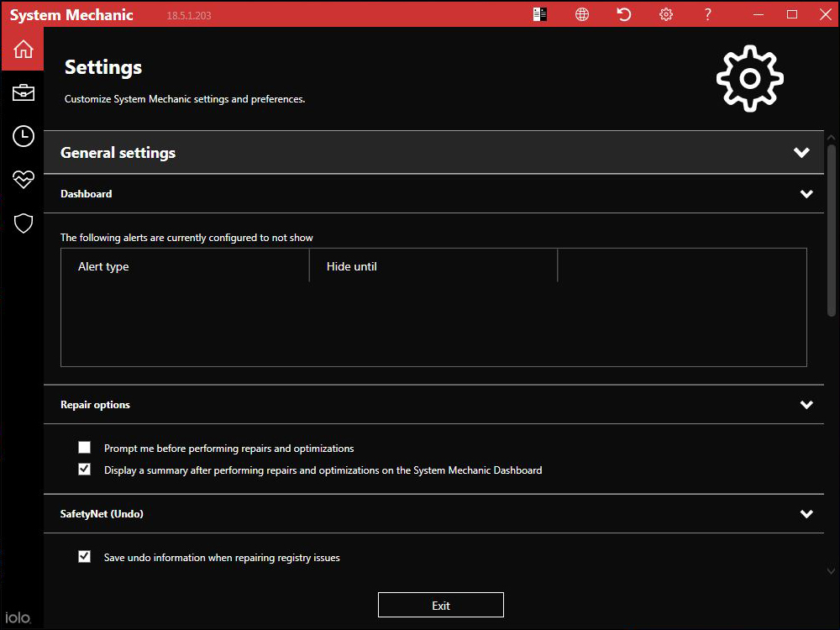Viewport: 840px width, 630px height.
Task: Click the scroll down arrow
Action: (x=831, y=571)
